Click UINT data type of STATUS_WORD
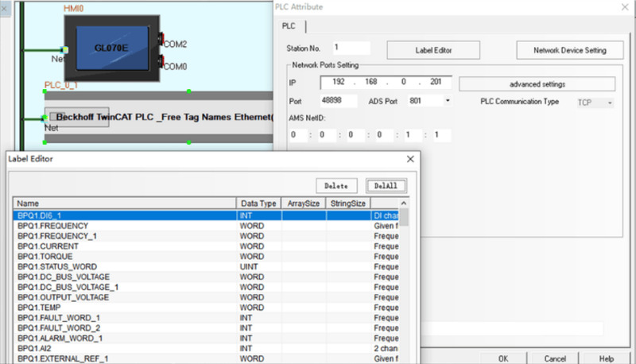 coord(249,267)
